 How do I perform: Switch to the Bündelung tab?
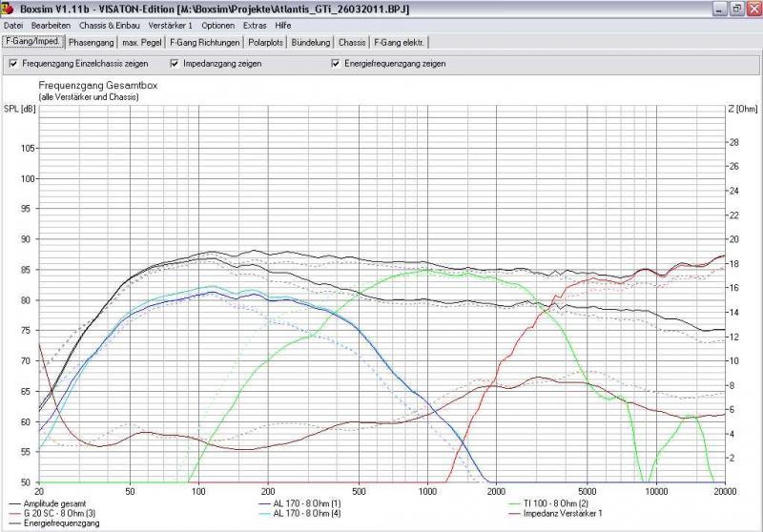point(311,43)
